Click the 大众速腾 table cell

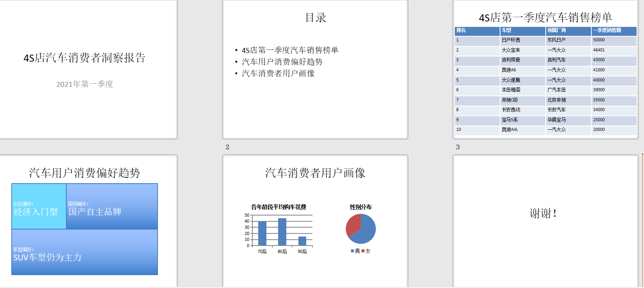click(x=523, y=80)
